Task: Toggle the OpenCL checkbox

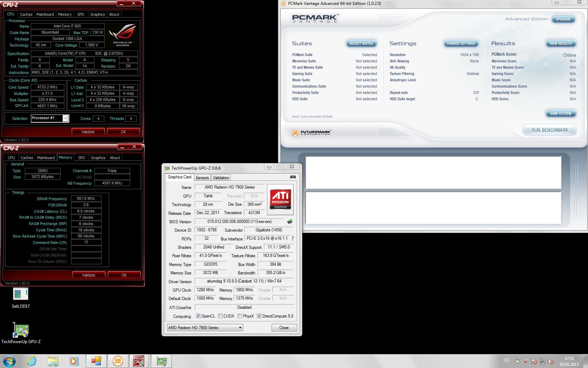Action: pyautogui.click(x=198, y=316)
